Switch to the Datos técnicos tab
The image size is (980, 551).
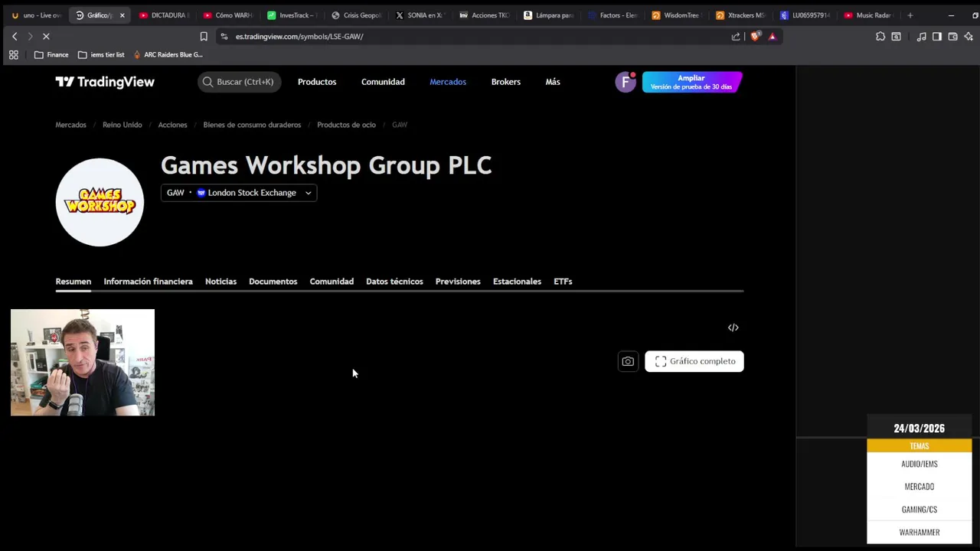[394, 282]
